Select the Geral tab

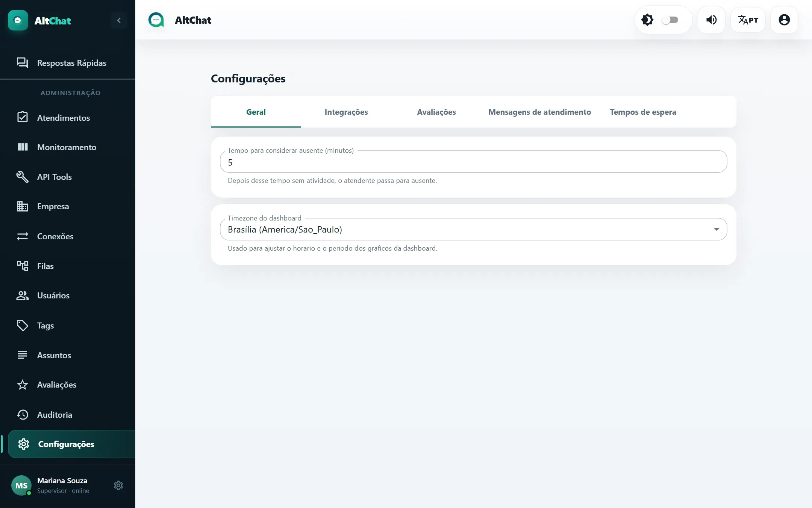point(256,112)
